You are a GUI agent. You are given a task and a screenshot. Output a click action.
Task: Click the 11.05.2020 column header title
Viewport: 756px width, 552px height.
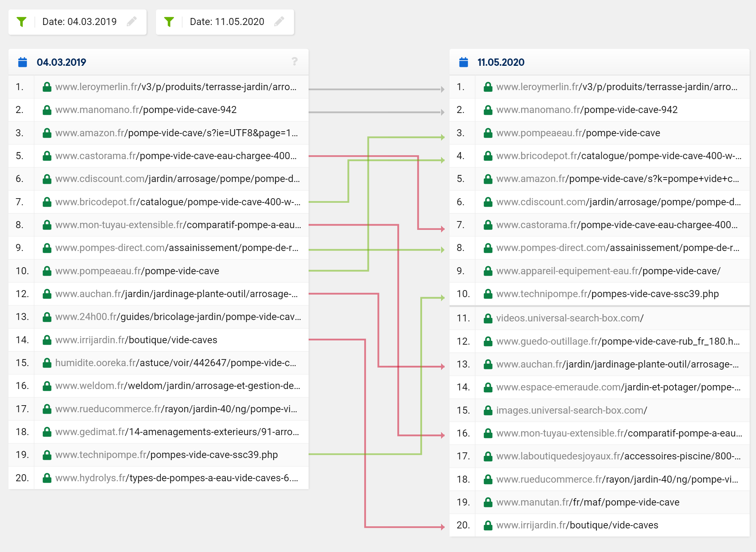[501, 62]
